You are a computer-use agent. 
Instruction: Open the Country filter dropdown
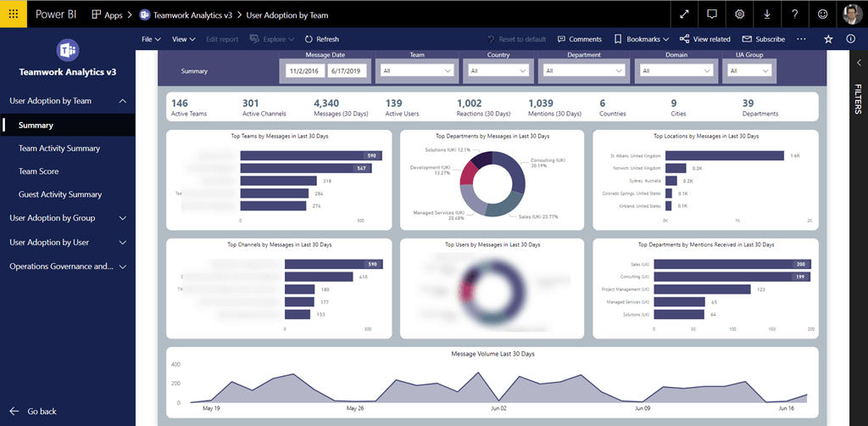pyautogui.click(x=498, y=71)
